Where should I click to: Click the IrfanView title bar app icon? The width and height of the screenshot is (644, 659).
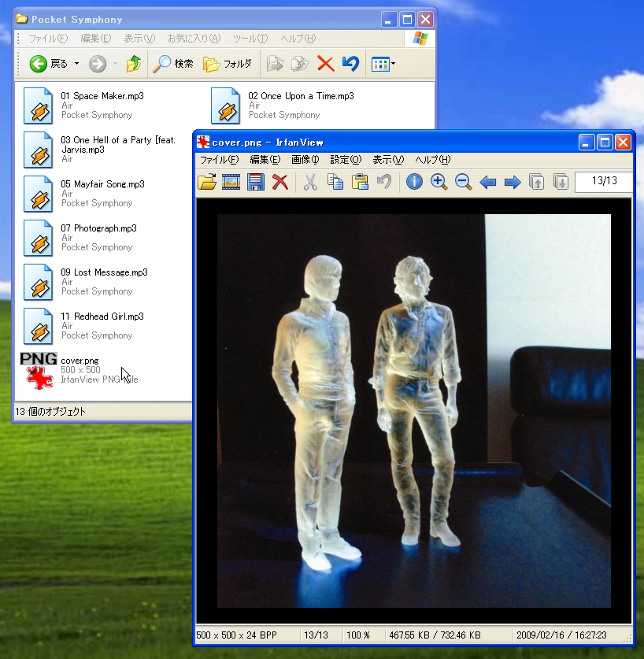pyautogui.click(x=203, y=142)
